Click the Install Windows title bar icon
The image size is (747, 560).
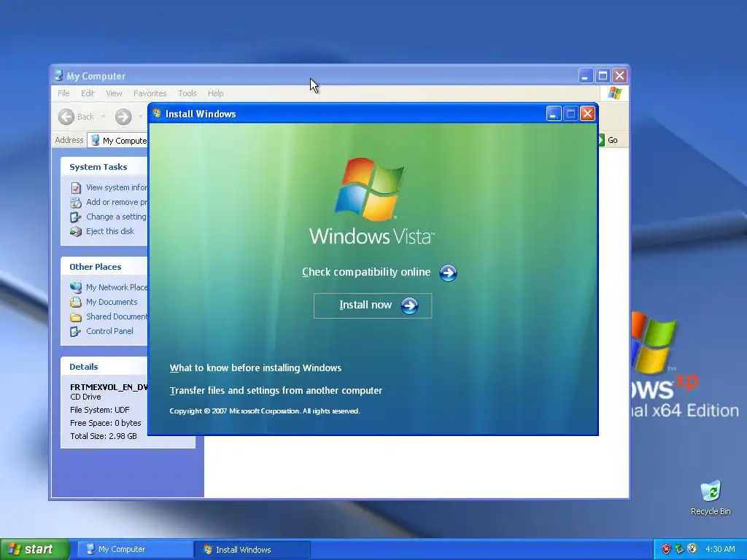pos(157,113)
